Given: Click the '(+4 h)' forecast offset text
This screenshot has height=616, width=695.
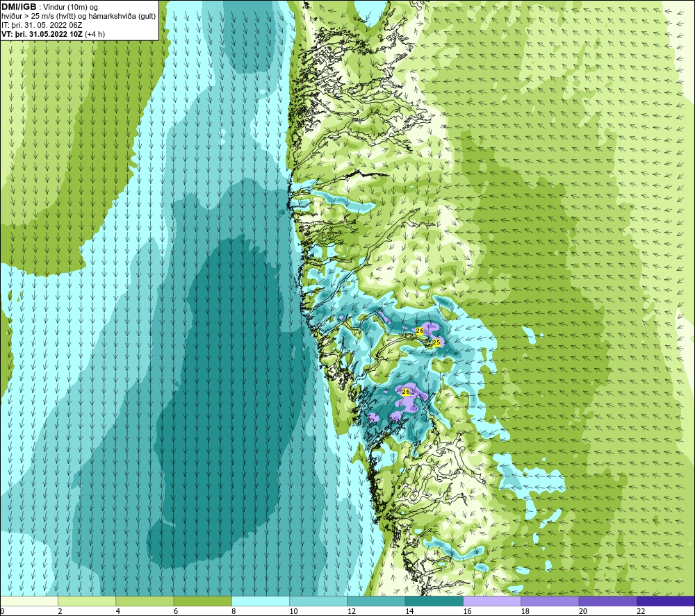Looking at the screenshot, I should pos(95,34).
